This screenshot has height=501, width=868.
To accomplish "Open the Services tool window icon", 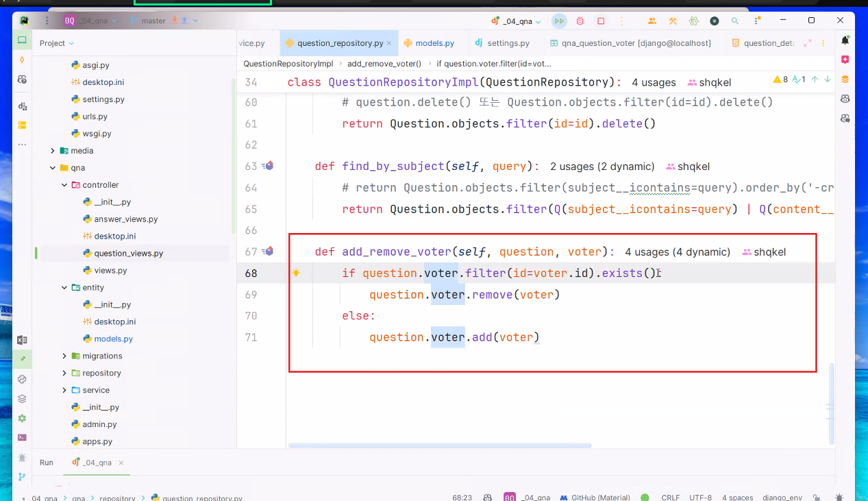I will click(22, 418).
